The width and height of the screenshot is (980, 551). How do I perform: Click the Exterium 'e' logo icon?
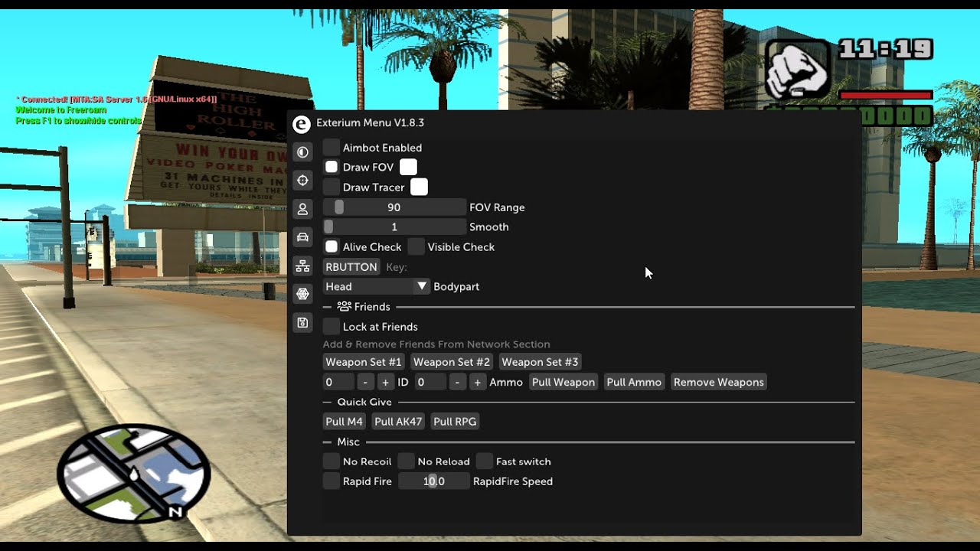click(302, 124)
